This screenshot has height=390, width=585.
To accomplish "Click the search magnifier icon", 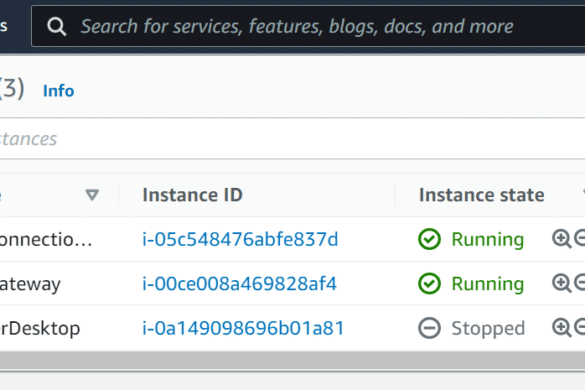I will pyautogui.click(x=57, y=27).
